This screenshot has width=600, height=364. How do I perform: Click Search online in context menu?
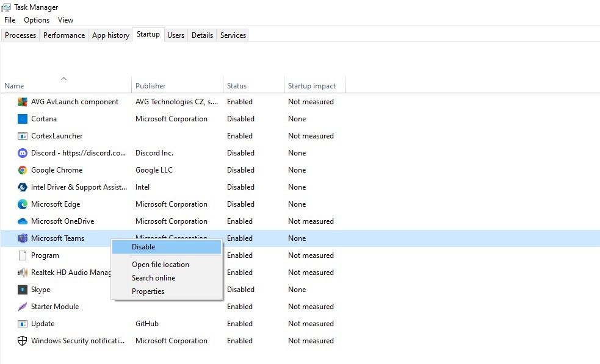(x=153, y=278)
